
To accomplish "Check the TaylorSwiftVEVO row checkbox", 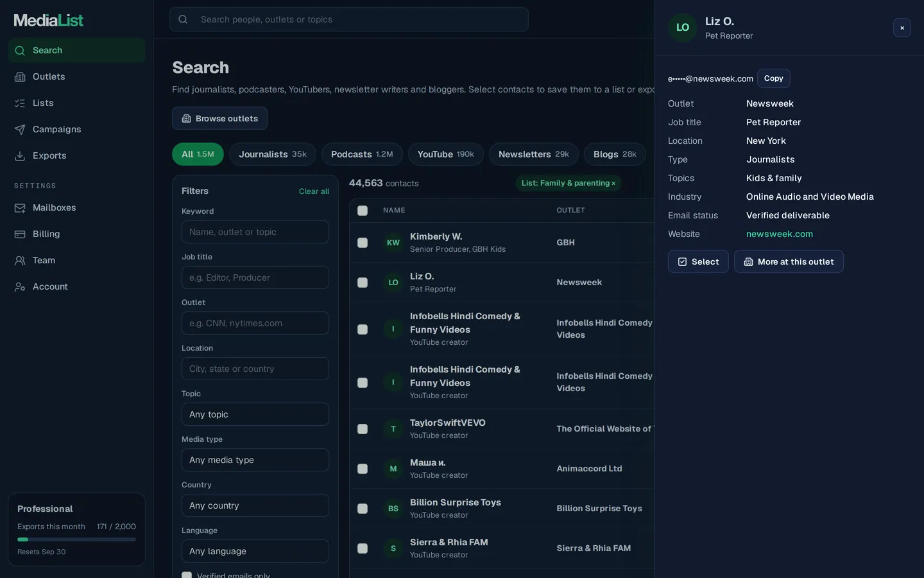I will click(363, 429).
